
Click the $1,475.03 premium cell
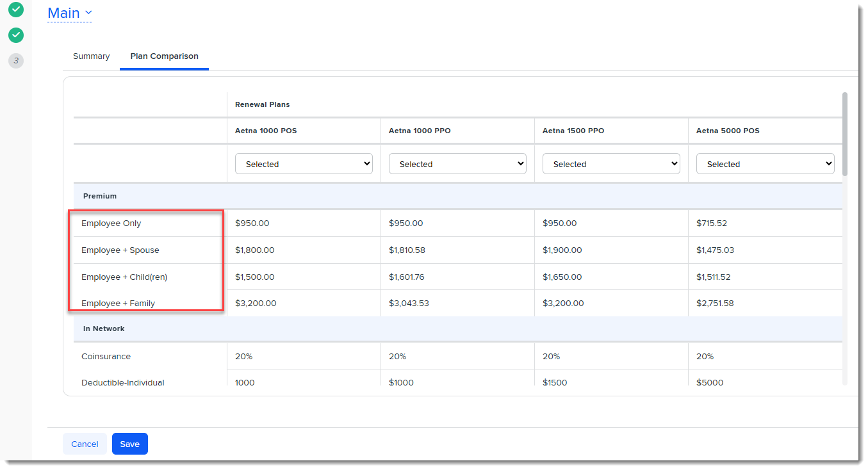[715, 250]
